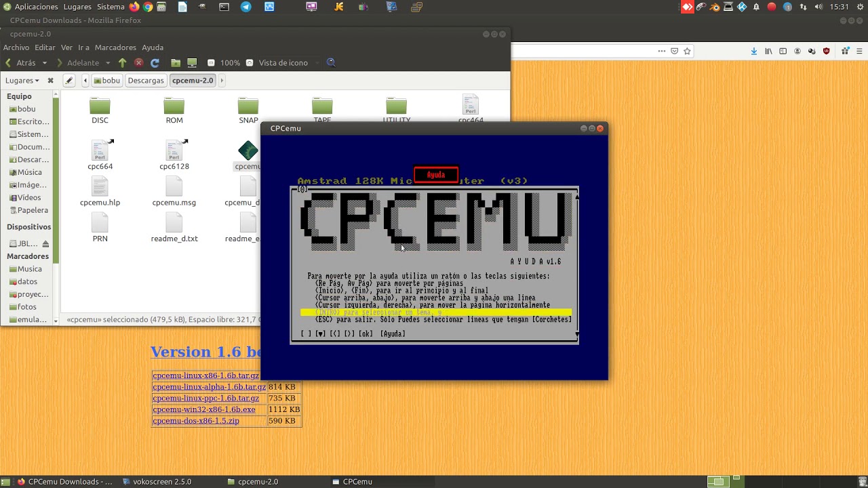This screenshot has height=488, width=868.
Task: Launch Chrome from the top panel
Action: click(148, 7)
